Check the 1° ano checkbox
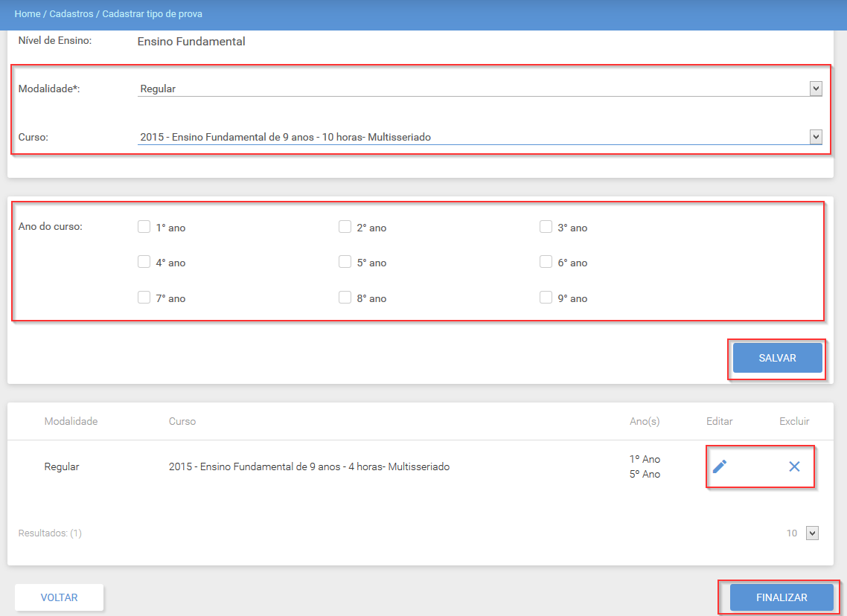Image resolution: width=847 pixels, height=616 pixels. click(x=144, y=227)
